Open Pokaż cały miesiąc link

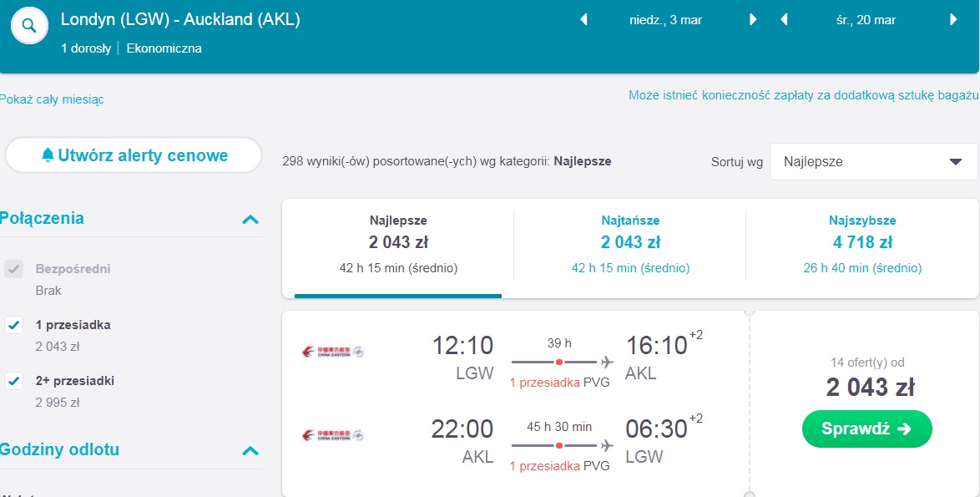pos(51,99)
